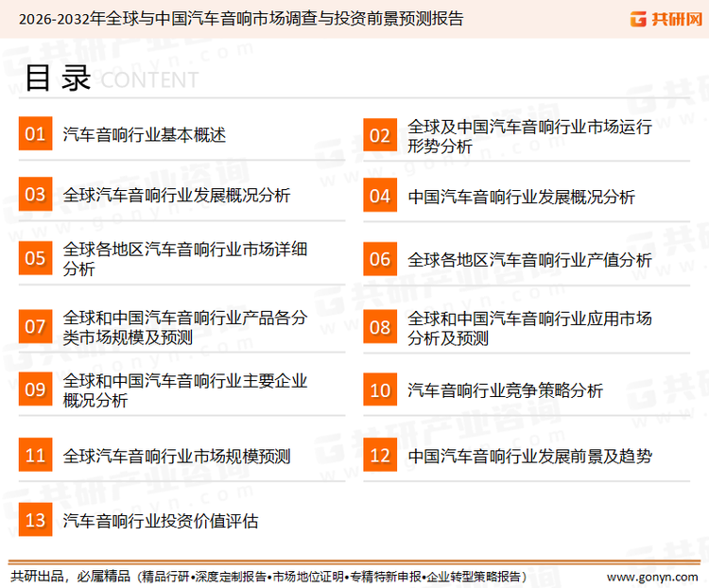The image size is (709, 588).
Task: Click the orange 05 number box
Action: pos(35,258)
